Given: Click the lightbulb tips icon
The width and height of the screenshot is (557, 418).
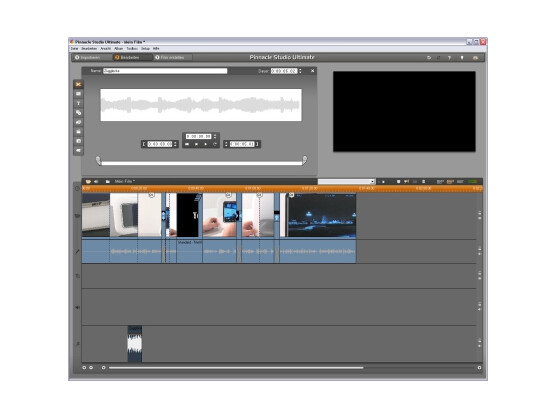Looking at the screenshot, I should click(x=462, y=58).
